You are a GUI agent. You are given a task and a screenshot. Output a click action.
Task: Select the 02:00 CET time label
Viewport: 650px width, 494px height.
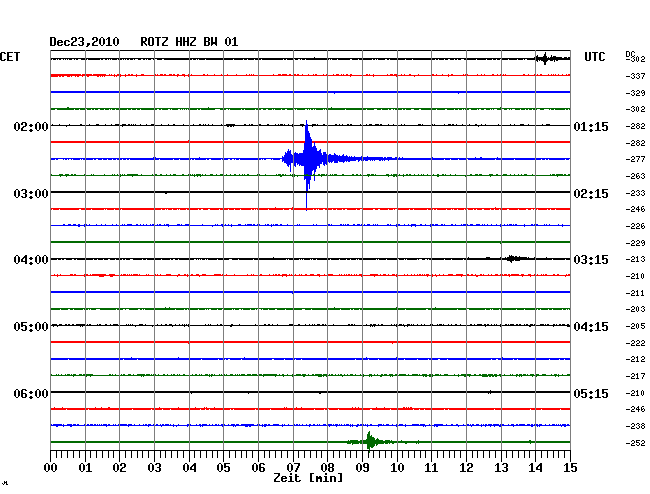(x=31, y=126)
